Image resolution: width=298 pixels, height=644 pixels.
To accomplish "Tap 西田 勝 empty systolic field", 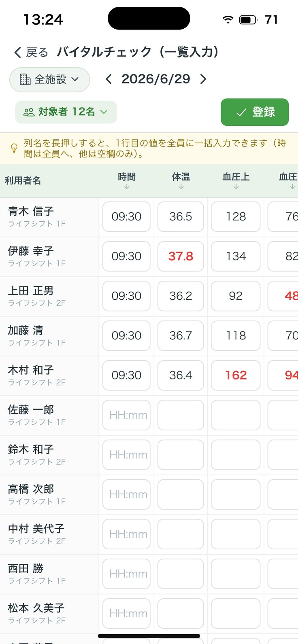I will (236, 574).
